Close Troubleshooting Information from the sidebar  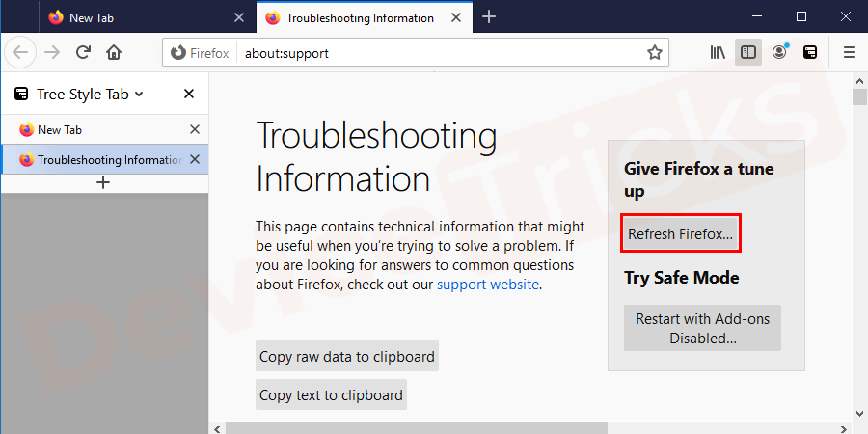tap(194, 159)
